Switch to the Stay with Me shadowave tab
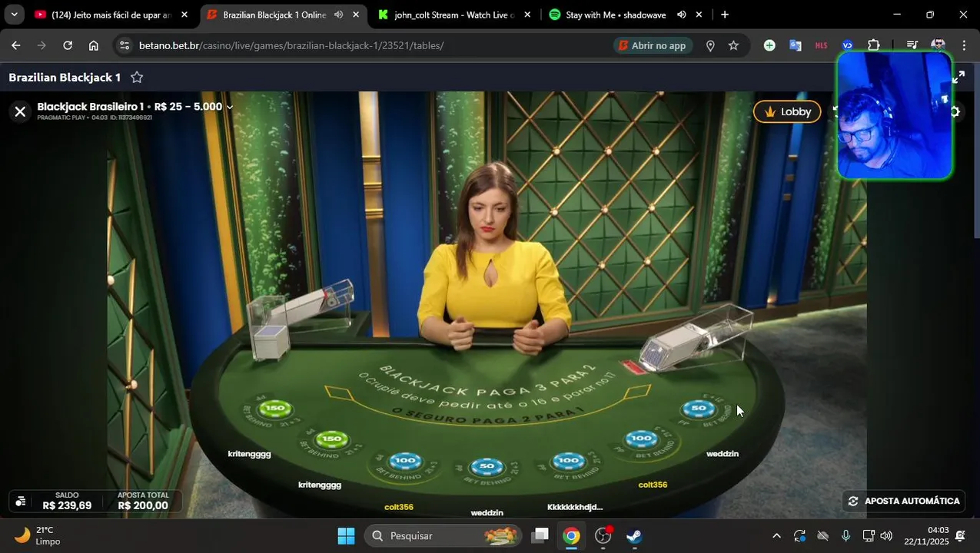The width and height of the screenshot is (980, 553). click(615, 15)
